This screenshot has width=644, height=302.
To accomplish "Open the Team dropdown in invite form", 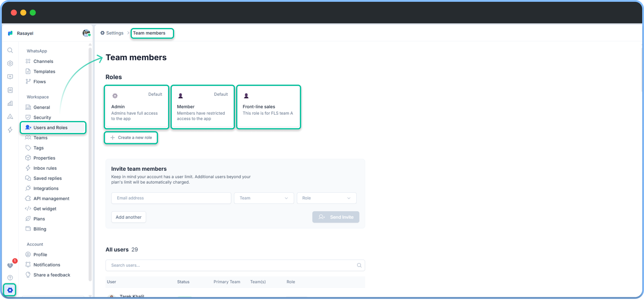I will tap(264, 198).
